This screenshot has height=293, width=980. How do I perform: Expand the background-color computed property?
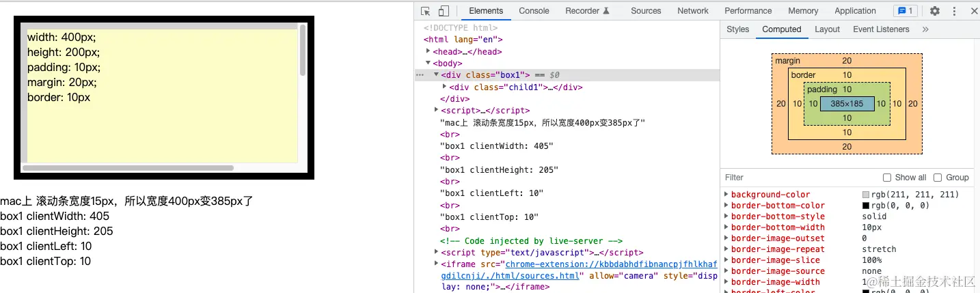pos(726,195)
